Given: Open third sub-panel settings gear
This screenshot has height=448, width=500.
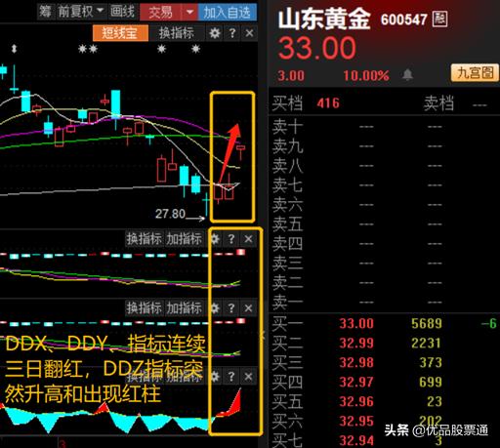Looking at the screenshot, I should 215,377.
